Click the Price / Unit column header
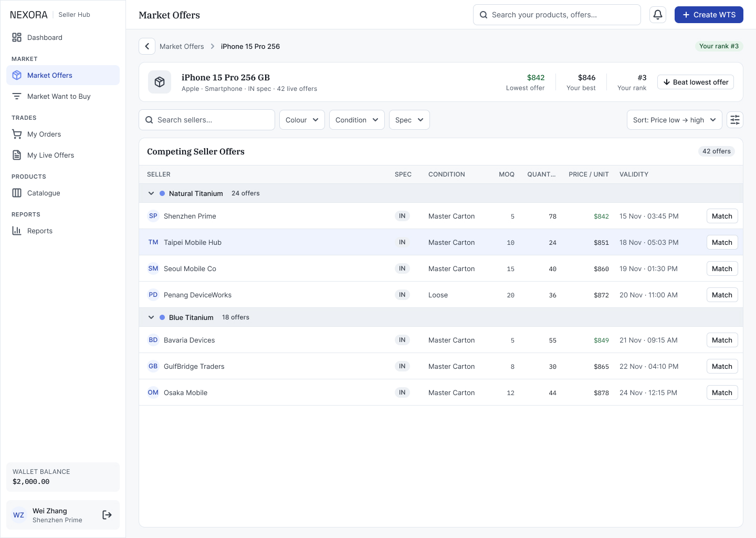Image resolution: width=756 pixels, height=538 pixels. coord(589,174)
